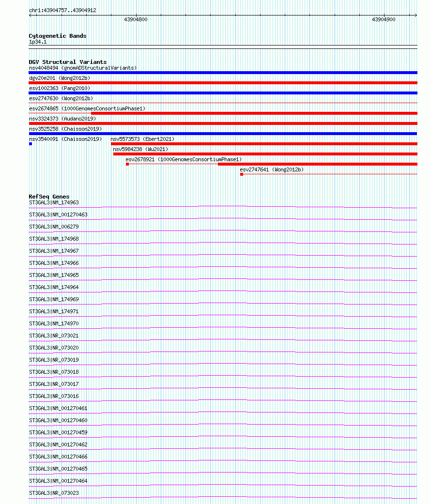Viewport: 431px width, 504px height.
Task: Open transcript ST3GAL3|NR_073023
Action: click(54, 493)
